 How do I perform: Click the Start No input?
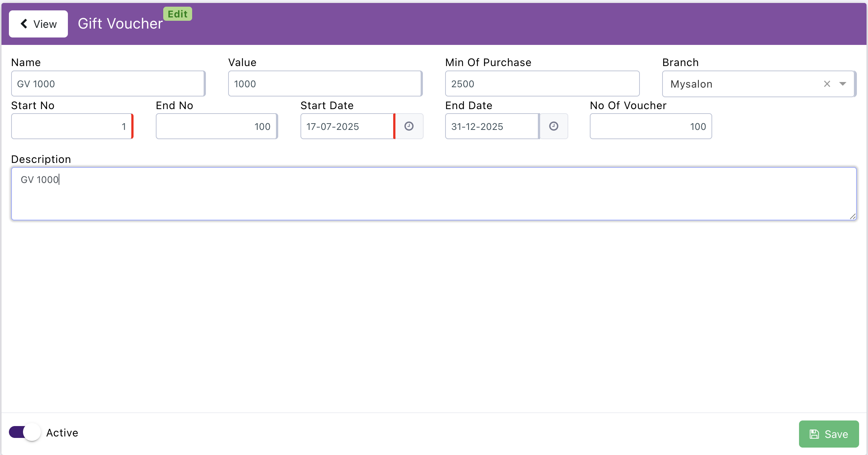click(71, 127)
